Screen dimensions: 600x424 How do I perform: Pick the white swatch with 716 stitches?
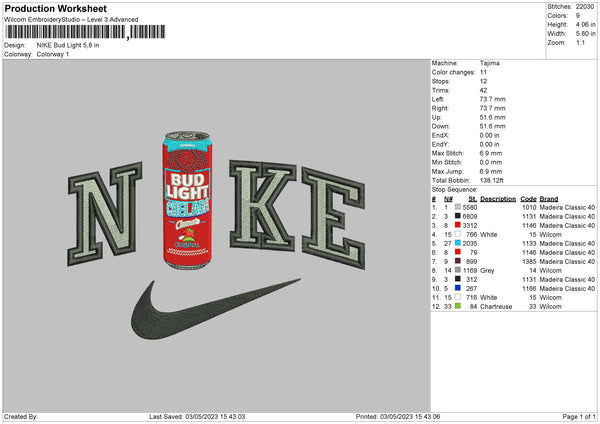coord(458,297)
